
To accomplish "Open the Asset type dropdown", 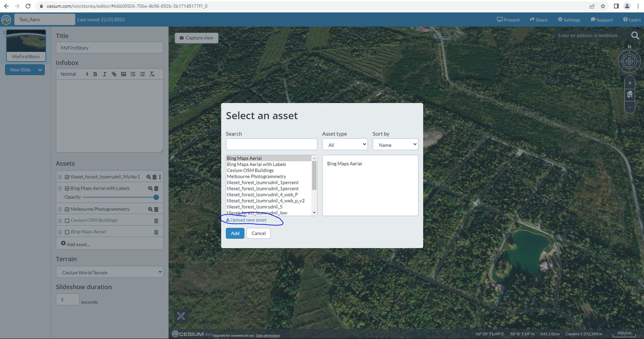I will click(345, 144).
